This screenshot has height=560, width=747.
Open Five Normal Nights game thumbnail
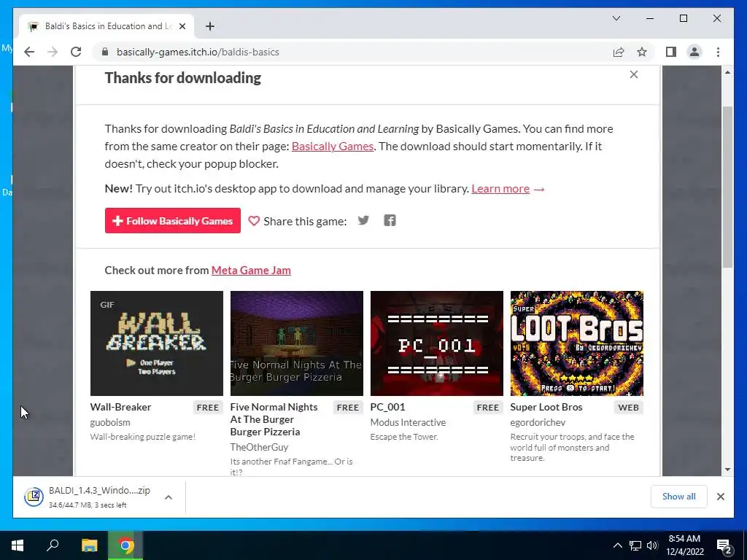pos(297,343)
